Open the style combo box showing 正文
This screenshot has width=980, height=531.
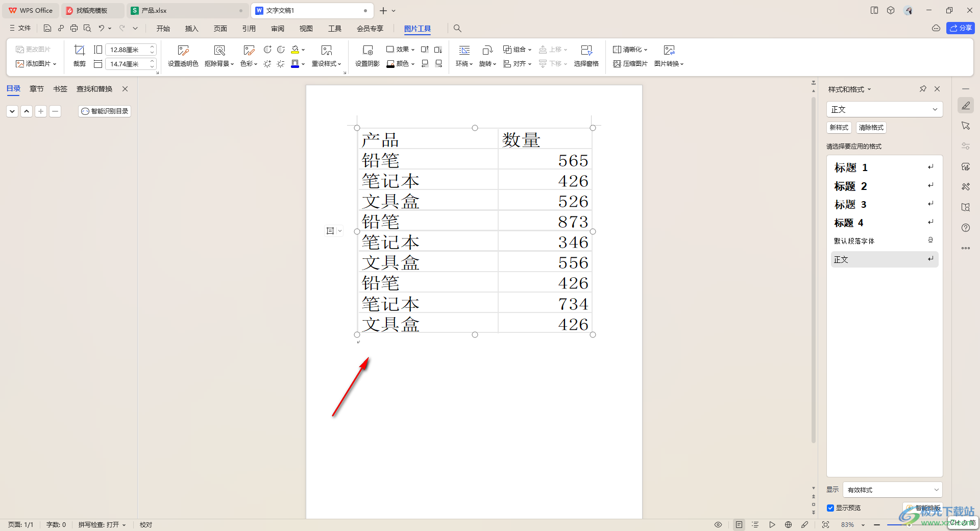pos(884,109)
